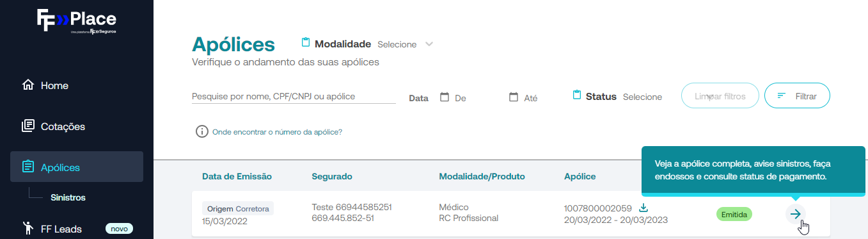Click the Filtrar button
Screen dimensions: 868x239
click(x=797, y=96)
